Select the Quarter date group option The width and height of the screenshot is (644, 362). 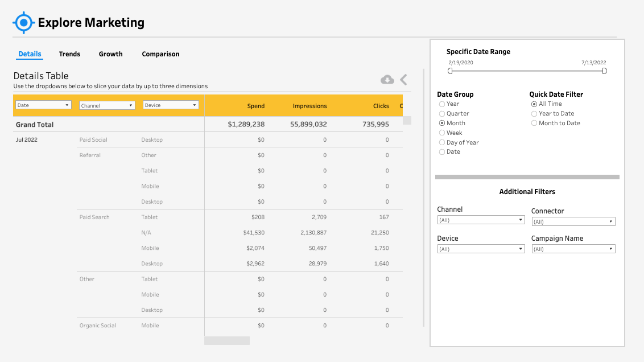pos(442,114)
